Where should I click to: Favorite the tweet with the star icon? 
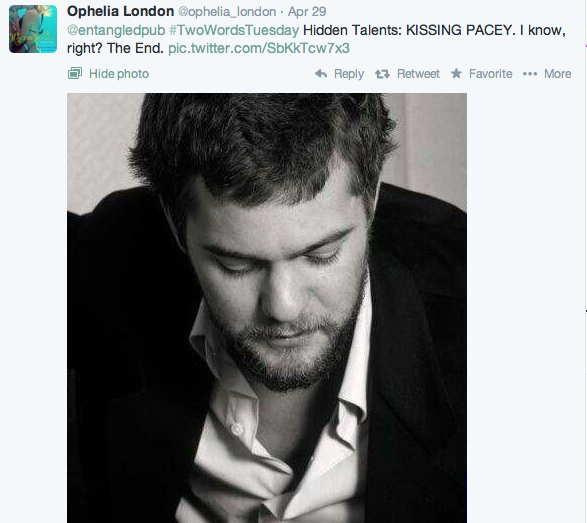pos(456,73)
